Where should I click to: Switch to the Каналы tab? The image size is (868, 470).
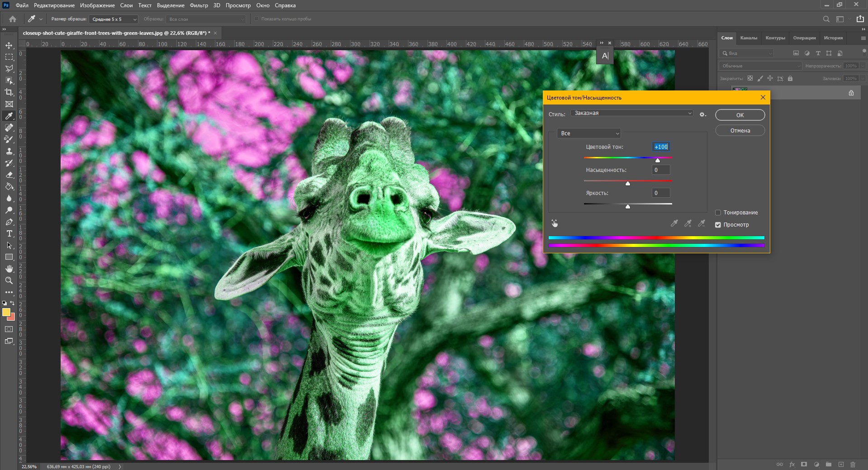[x=749, y=38]
